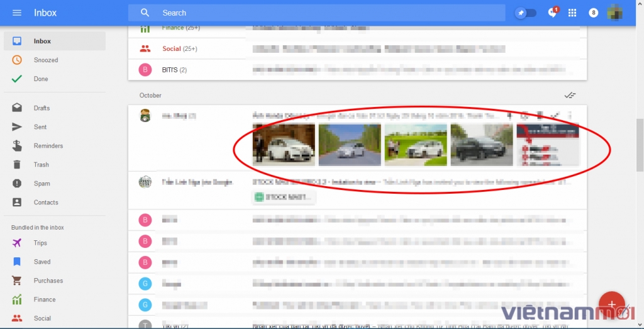Open the account avatar menu

click(615, 13)
